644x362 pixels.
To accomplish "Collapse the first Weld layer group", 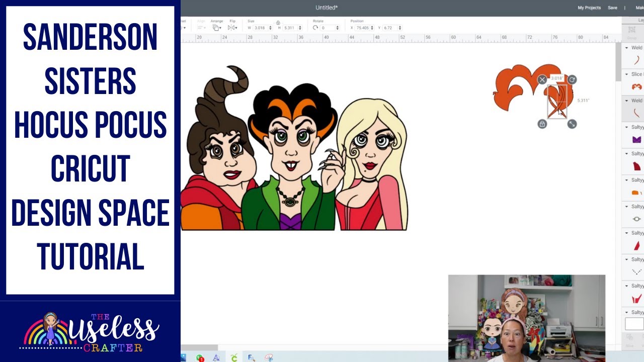I will pos(626,48).
